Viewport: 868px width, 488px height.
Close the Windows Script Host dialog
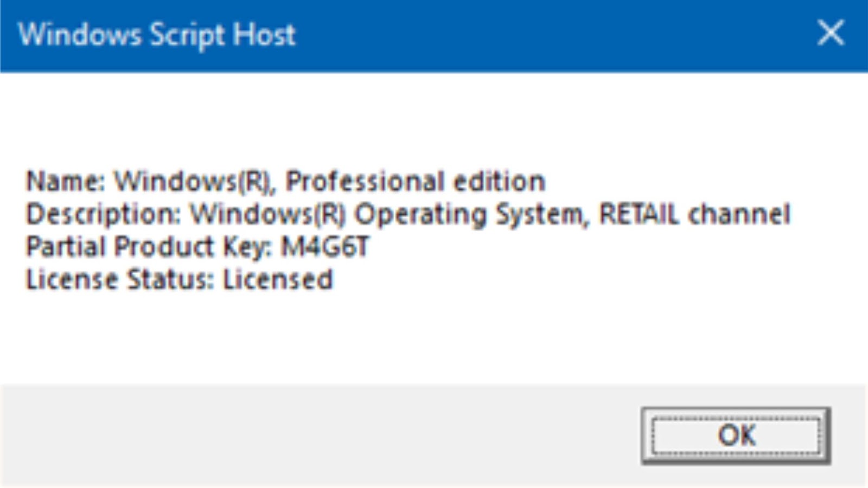831,34
